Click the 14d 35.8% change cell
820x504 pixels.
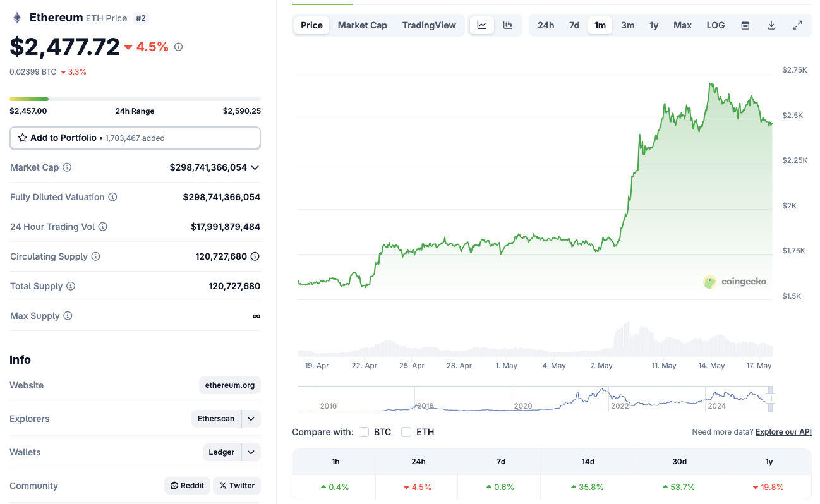588,487
